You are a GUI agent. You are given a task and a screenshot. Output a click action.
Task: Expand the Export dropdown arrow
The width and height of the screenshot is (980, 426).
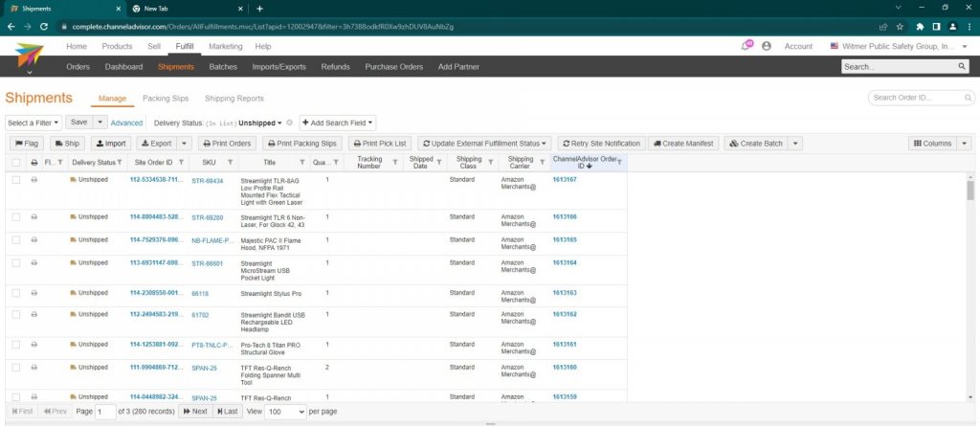(x=184, y=144)
